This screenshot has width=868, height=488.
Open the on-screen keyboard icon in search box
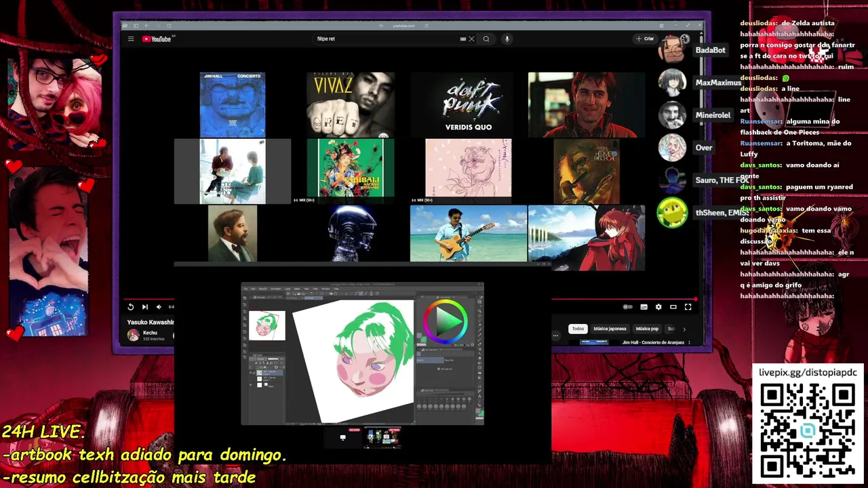click(x=463, y=39)
